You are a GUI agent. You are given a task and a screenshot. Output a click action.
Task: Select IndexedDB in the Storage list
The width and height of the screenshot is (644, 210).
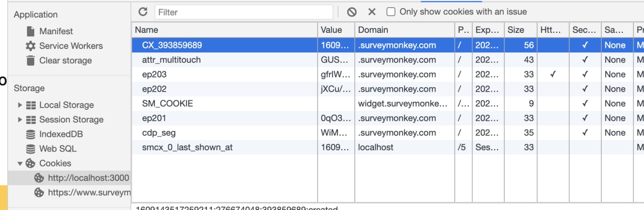pyautogui.click(x=61, y=134)
